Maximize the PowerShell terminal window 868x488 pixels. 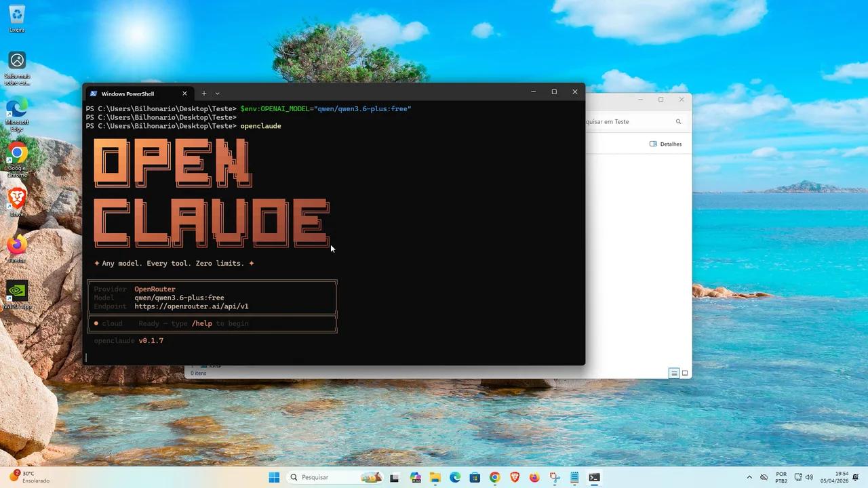554,91
